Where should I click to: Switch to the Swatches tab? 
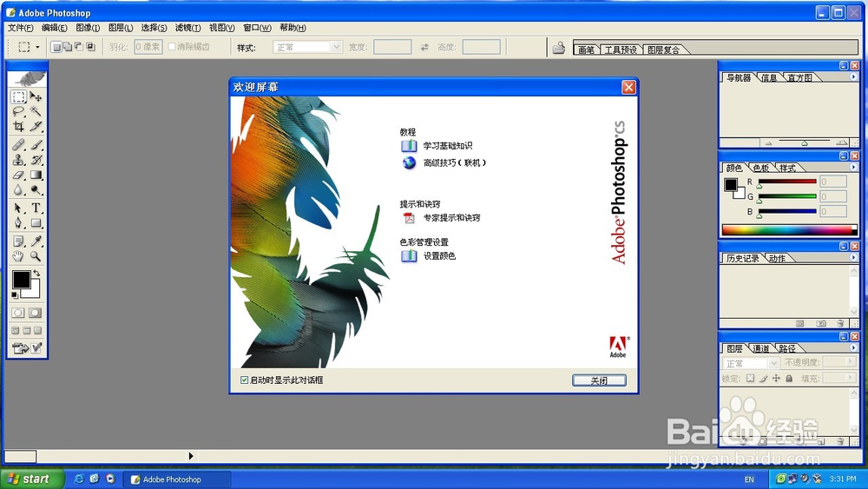[761, 168]
